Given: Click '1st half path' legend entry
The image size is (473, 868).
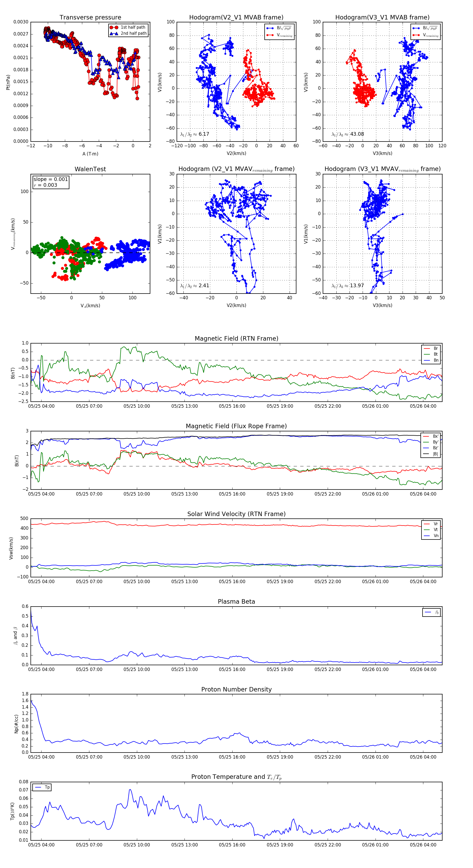Looking at the screenshot, I should coord(128,27).
